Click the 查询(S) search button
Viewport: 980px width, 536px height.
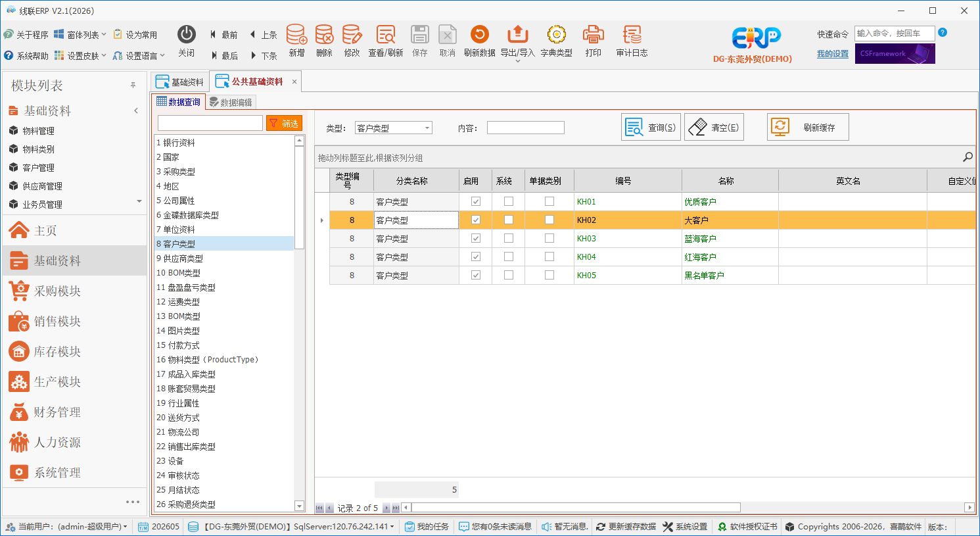[x=651, y=127]
